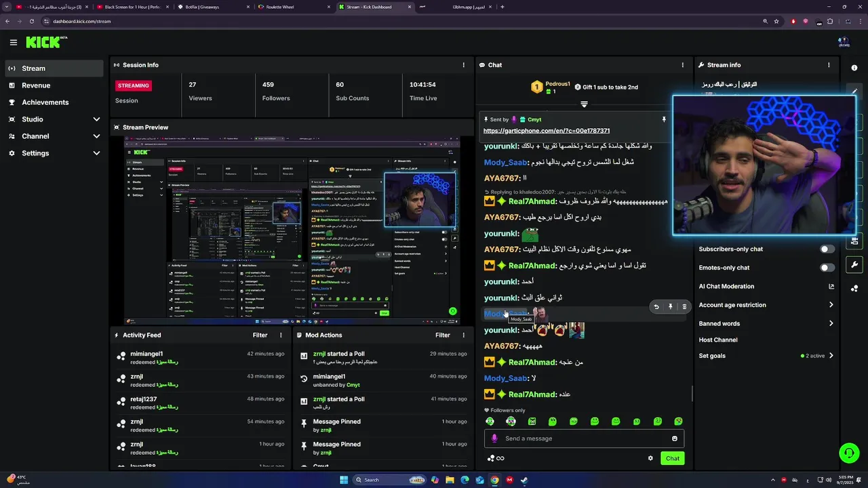Open File Explorer from the taskbar
Image resolution: width=868 pixels, height=488 pixels.
[x=450, y=480]
